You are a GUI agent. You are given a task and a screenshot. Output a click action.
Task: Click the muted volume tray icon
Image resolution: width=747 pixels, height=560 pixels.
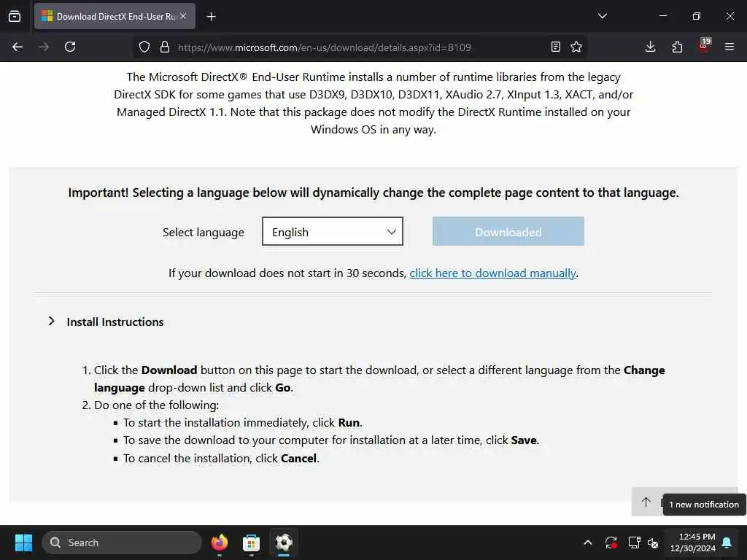(x=653, y=542)
